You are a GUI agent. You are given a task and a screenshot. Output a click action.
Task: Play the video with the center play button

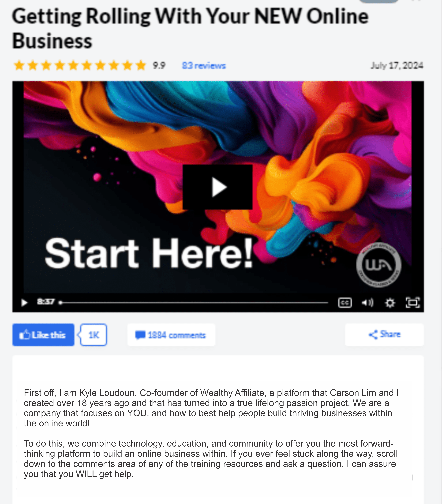pos(217,187)
